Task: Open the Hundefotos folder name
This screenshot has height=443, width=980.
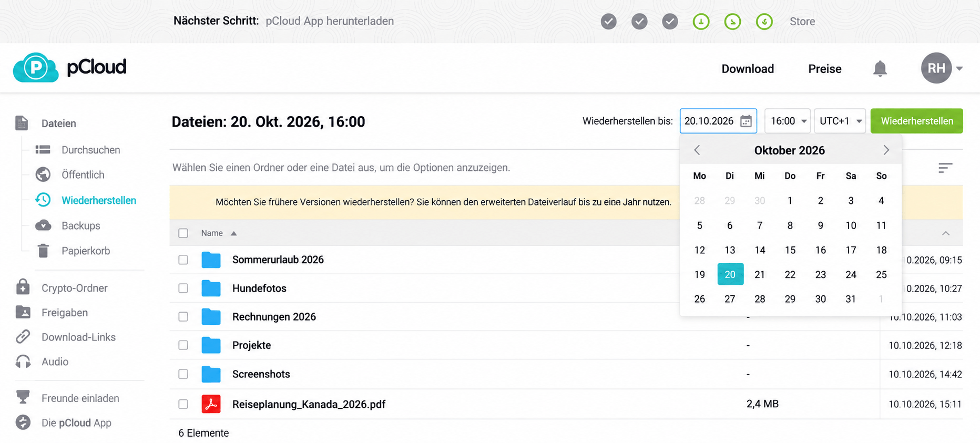Action: (x=259, y=288)
